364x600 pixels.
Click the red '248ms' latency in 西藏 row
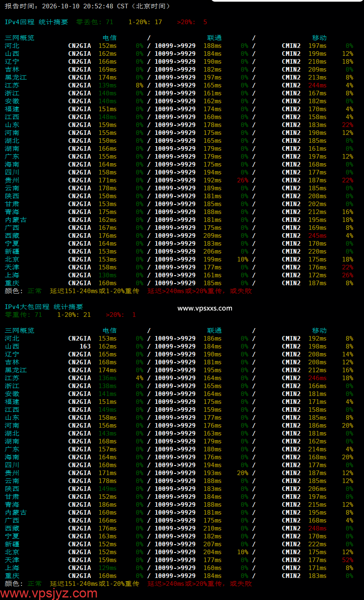pyautogui.click(x=317, y=528)
